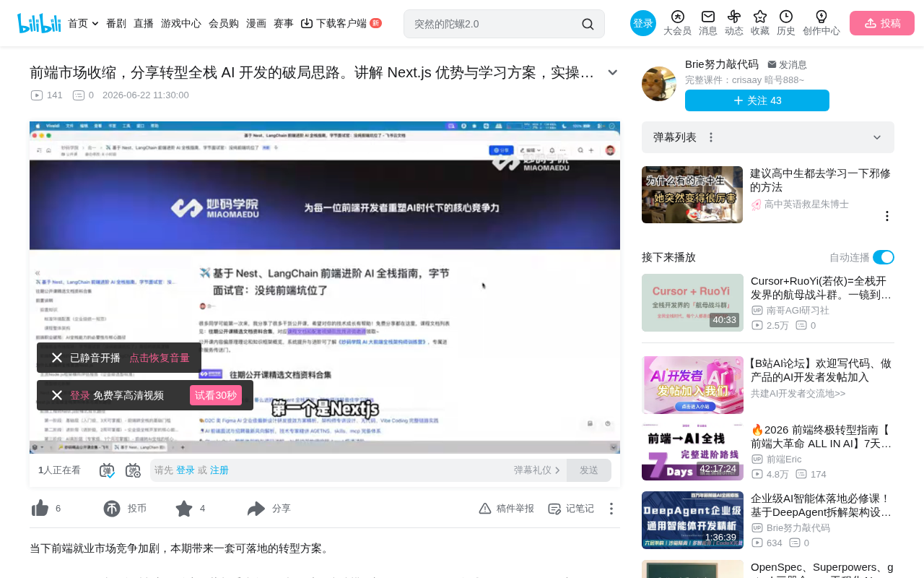Image resolution: width=924 pixels, height=578 pixels.
Task: Toggle danmaku display switch icon
Action: (107, 470)
